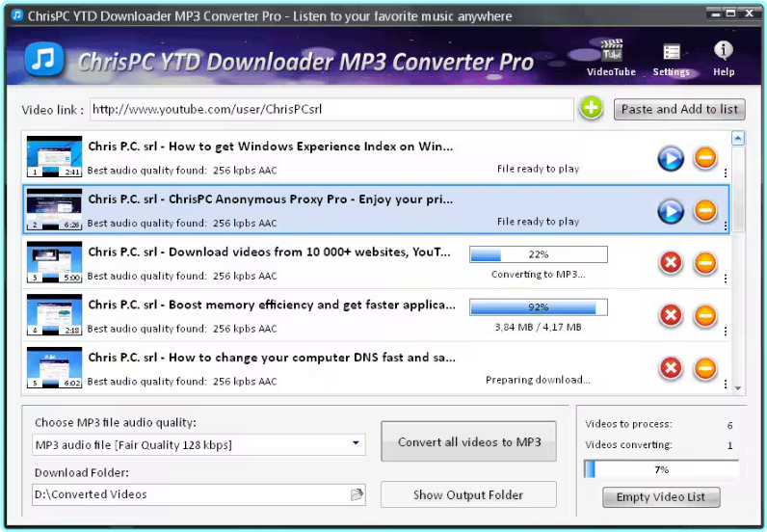Click the 92% download progress bar
The width and height of the screenshot is (767, 532).
[538, 307]
